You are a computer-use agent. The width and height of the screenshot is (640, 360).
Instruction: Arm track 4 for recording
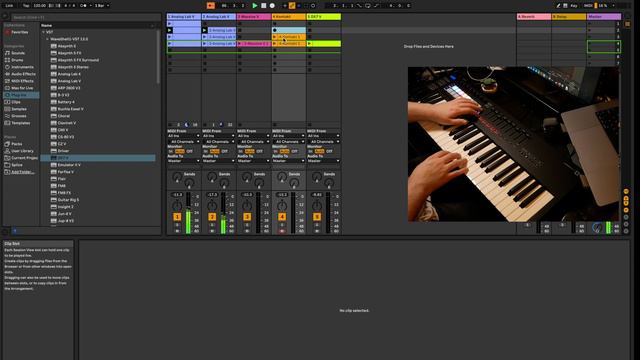(x=282, y=231)
